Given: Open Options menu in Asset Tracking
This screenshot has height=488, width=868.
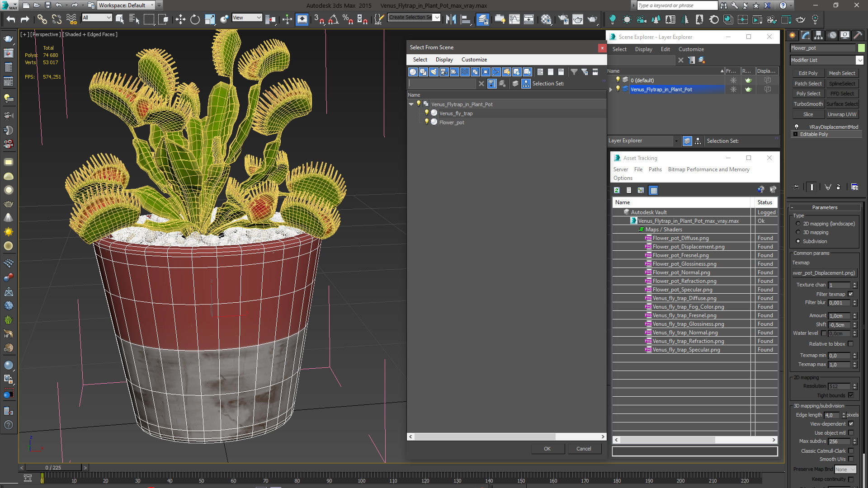Looking at the screenshot, I should (x=623, y=178).
